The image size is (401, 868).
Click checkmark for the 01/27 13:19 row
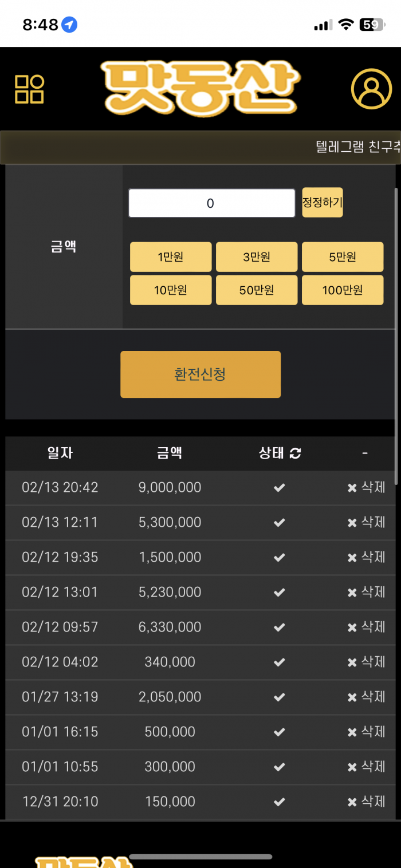[x=279, y=697]
